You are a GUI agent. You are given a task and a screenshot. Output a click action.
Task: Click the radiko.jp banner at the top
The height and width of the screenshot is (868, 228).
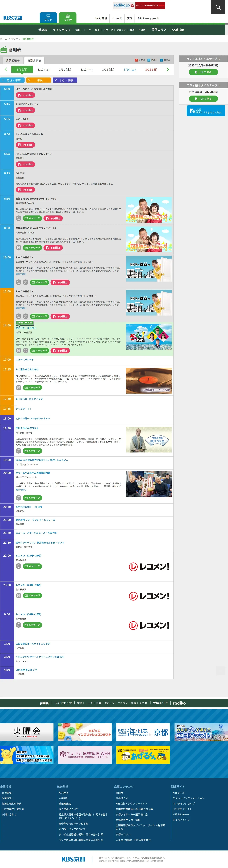[x=139, y=5]
